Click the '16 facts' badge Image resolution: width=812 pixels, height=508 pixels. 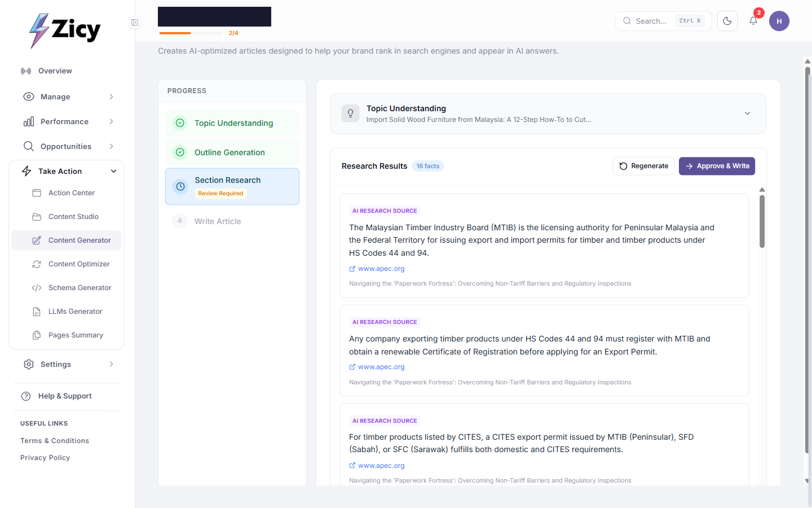pos(428,166)
